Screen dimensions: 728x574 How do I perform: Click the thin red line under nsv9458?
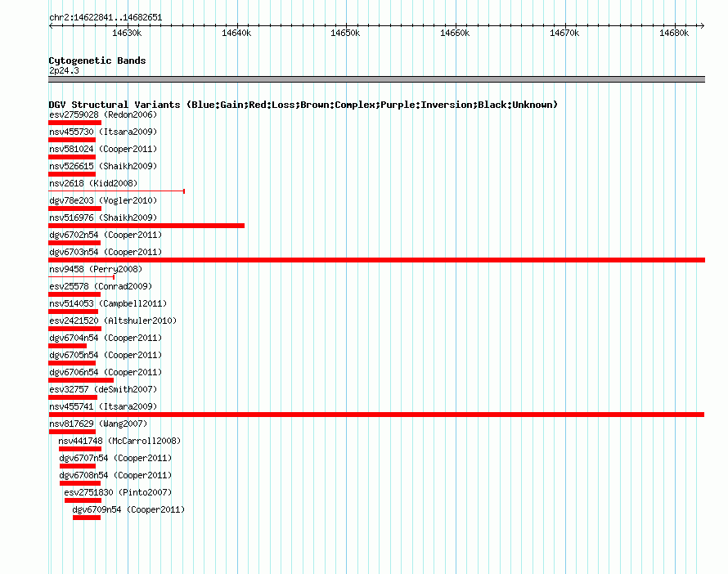tap(81, 277)
